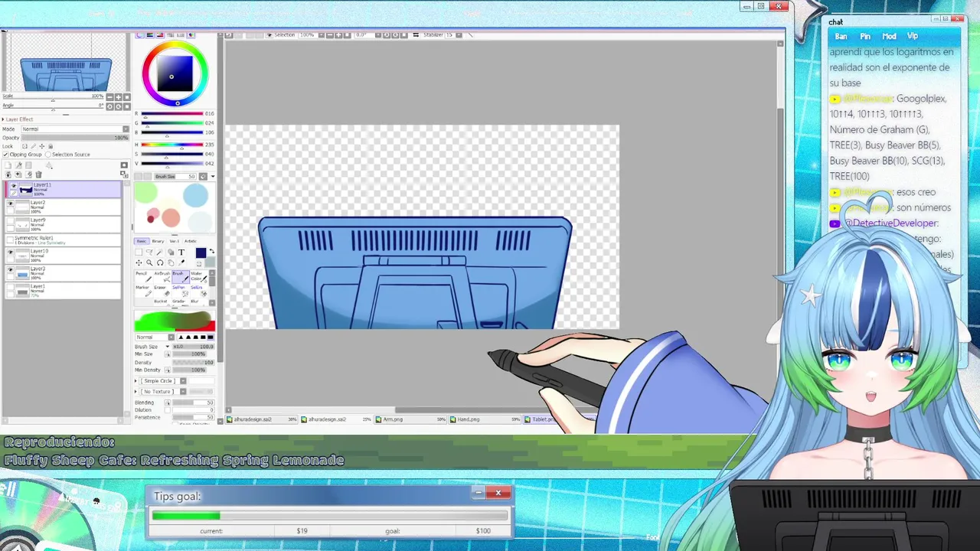Screen dimensions: 980x551
Task: Hide Layer11 with its eye icon
Action: point(14,186)
